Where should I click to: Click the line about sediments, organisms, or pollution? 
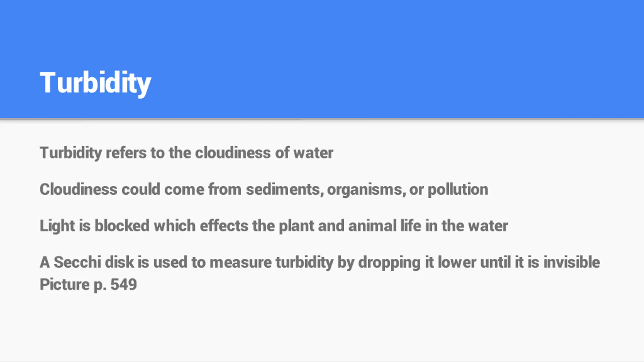(264, 189)
